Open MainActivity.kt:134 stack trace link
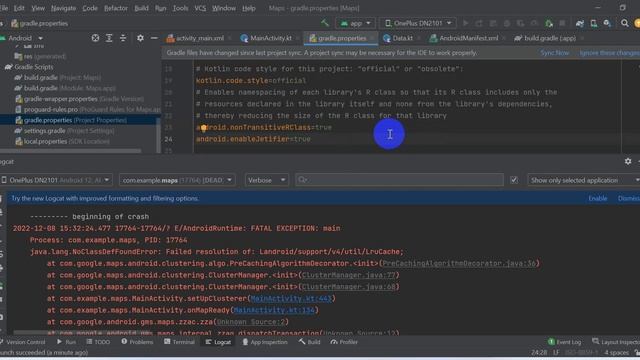The width and height of the screenshot is (640, 360). [x=274, y=310]
